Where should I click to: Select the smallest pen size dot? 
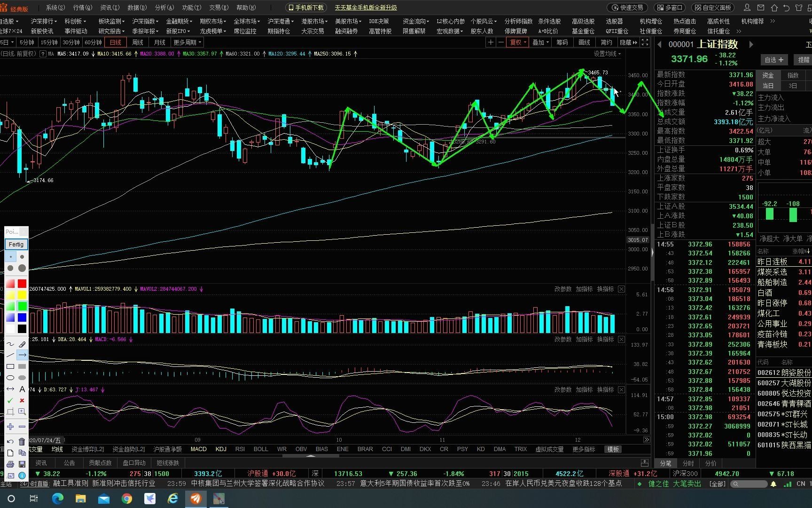pyautogui.click(x=10, y=257)
